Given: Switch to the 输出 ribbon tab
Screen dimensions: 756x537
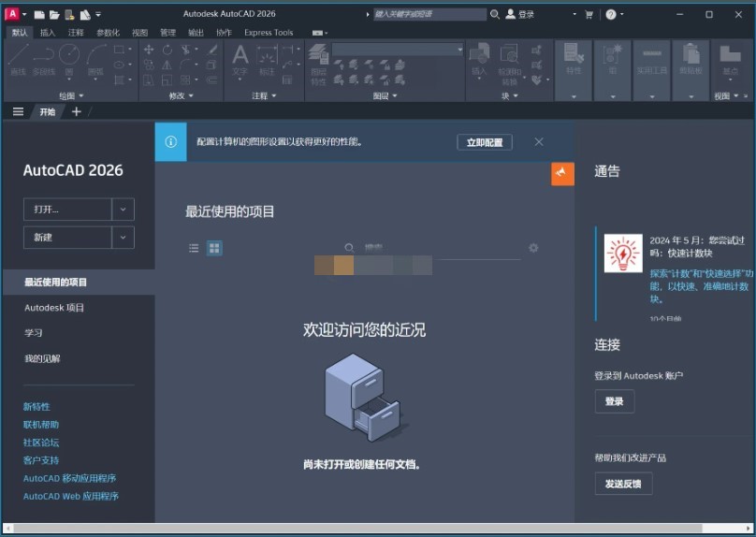Looking at the screenshot, I should click(x=196, y=33).
